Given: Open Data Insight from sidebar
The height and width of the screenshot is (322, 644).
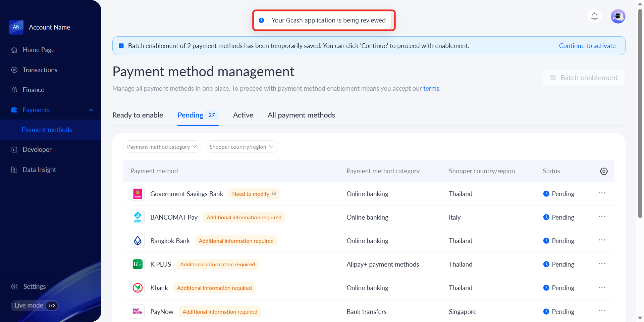Looking at the screenshot, I should tap(39, 170).
